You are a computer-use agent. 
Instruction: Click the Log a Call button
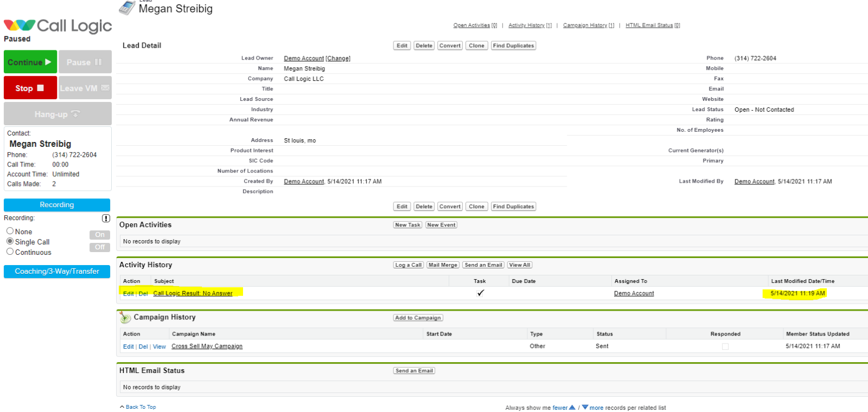409,265
